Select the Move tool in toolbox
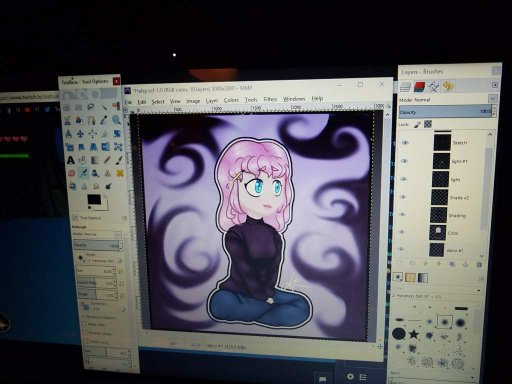 80,134
